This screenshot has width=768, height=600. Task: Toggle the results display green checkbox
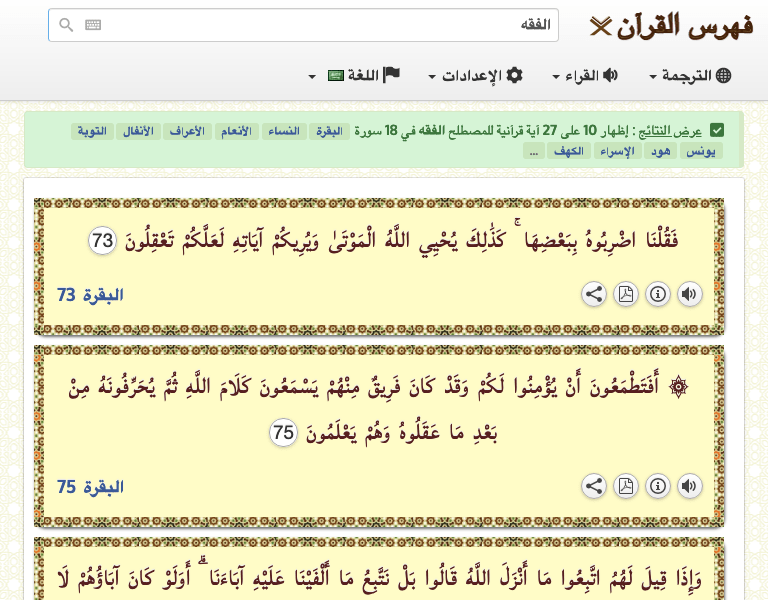(717, 131)
